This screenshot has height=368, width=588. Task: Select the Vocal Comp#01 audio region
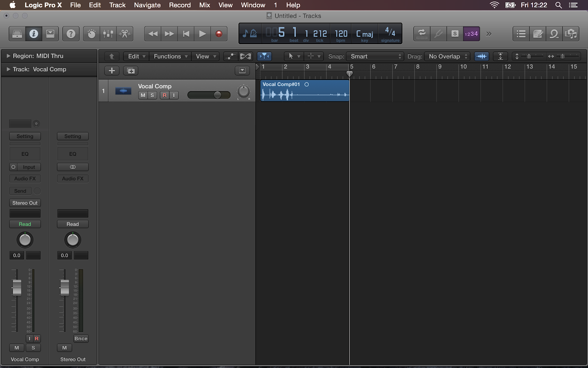(305, 91)
